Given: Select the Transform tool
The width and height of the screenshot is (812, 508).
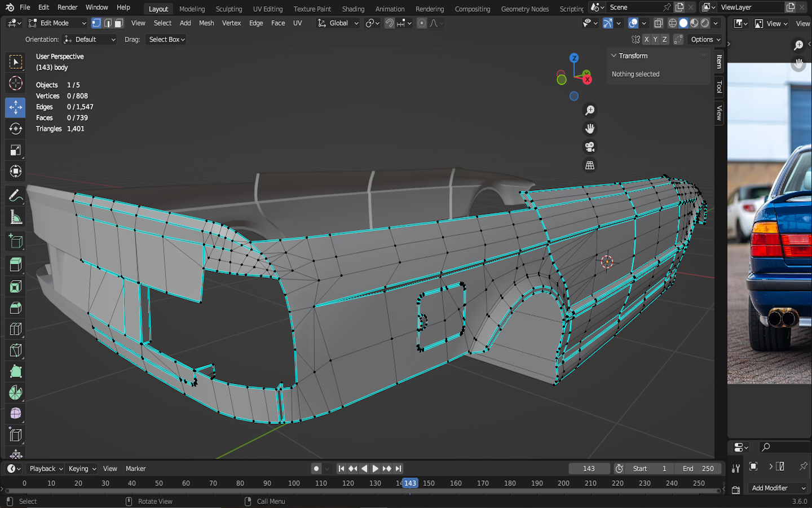Looking at the screenshot, I should coord(15,171).
